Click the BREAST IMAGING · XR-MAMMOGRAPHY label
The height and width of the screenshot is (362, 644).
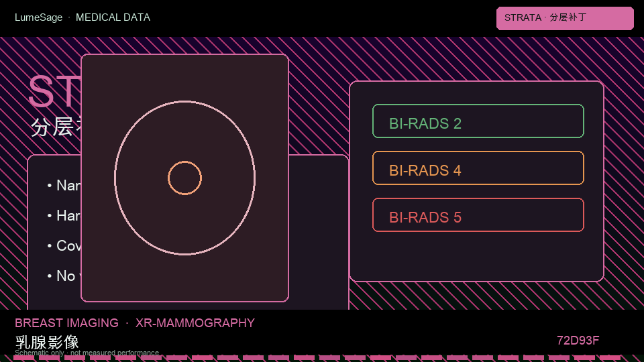135,323
